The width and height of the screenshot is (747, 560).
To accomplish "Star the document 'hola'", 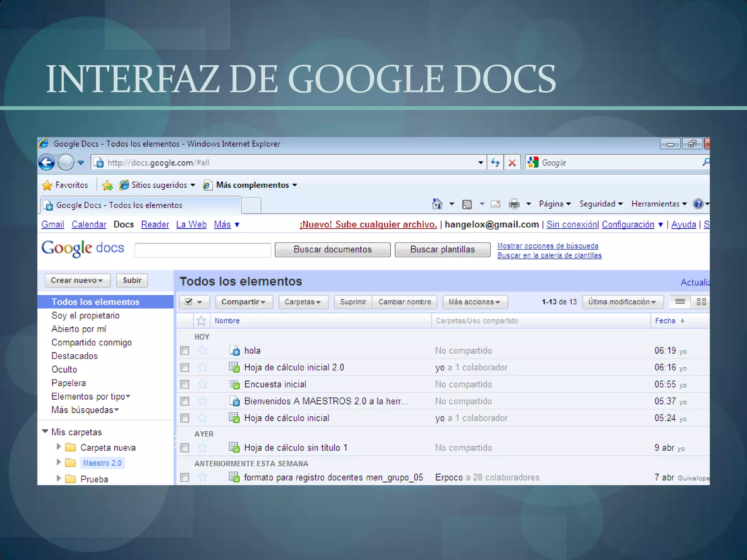I will [x=202, y=351].
